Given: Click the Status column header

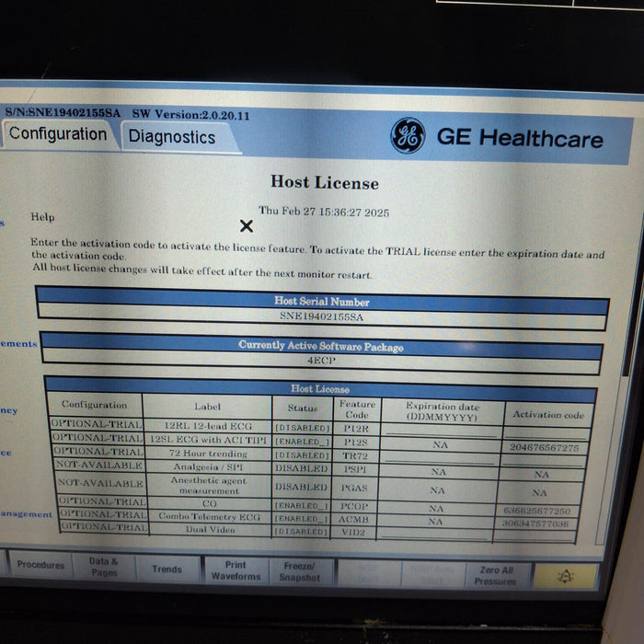Looking at the screenshot, I should [303, 408].
